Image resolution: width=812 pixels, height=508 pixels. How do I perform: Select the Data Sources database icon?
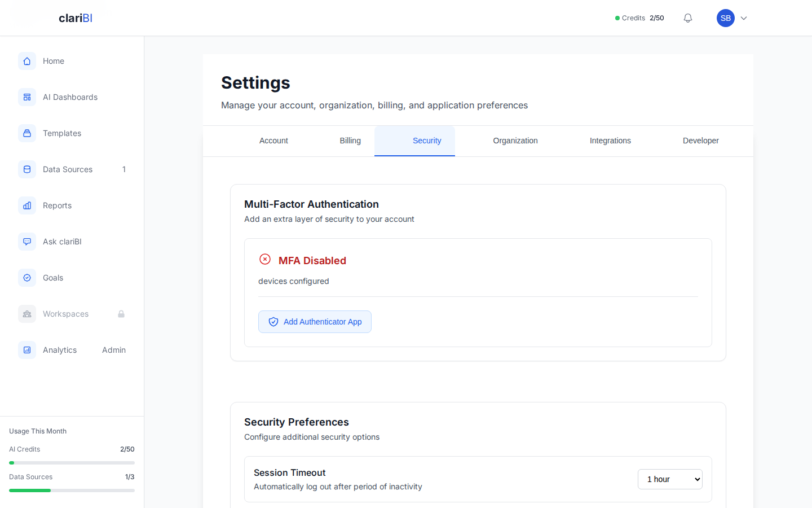27,169
